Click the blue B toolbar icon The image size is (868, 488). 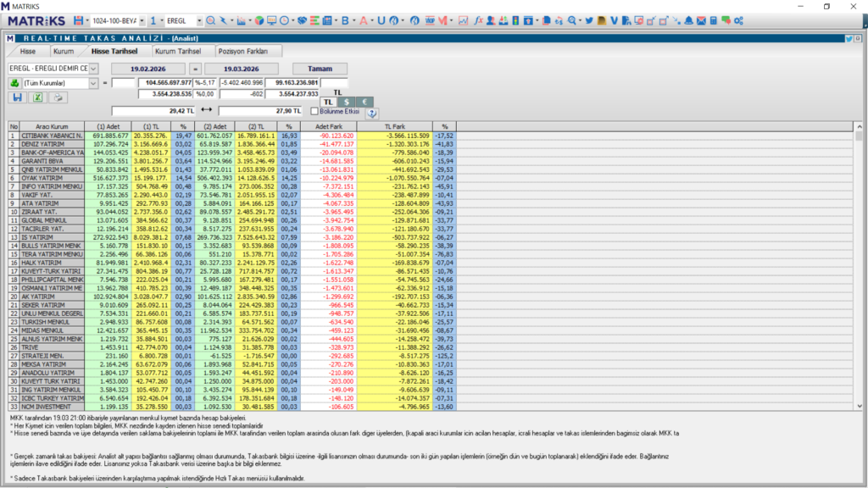pyautogui.click(x=345, y=20)
